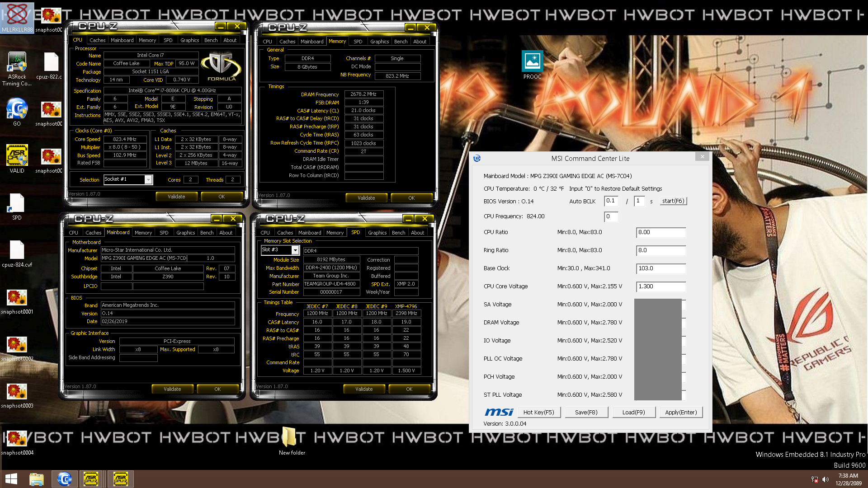This screenshot has width=868, height=488.
Task: Select the first CPU-Z taskbar icon
Action: tap(91, 479)
